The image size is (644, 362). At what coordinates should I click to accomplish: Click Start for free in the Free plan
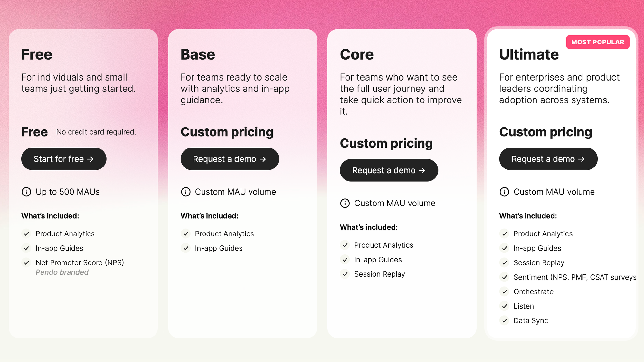(63, 159)
